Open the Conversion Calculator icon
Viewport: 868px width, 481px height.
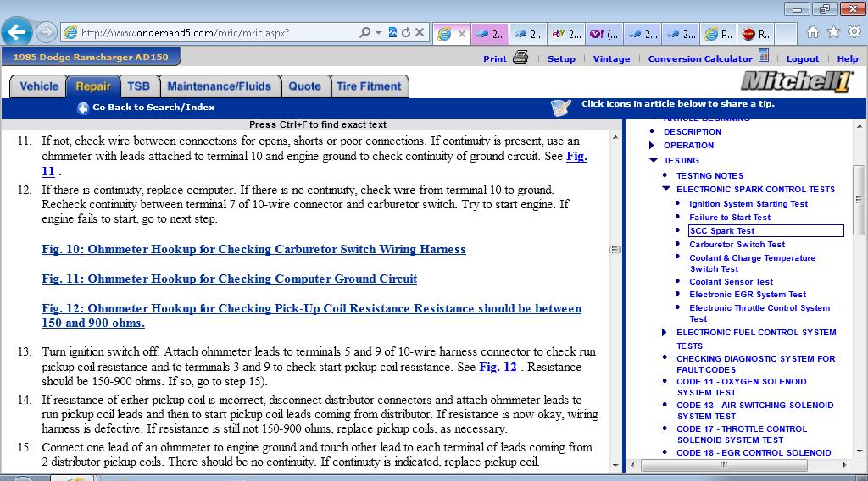pyautogui.click(x=764, y=57)
